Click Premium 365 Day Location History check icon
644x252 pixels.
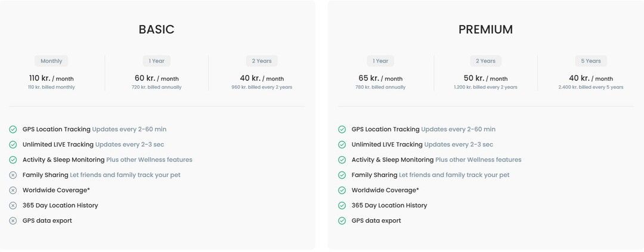click(342, 206)
